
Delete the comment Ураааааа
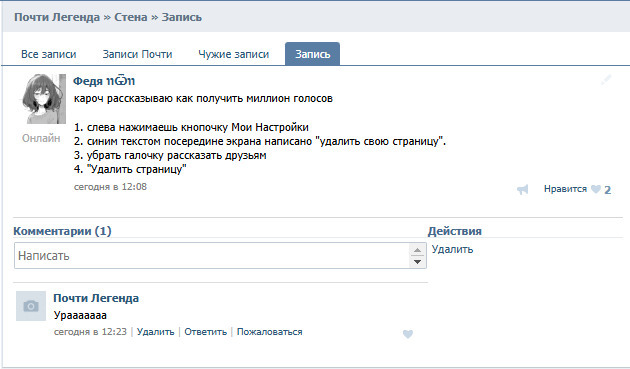155,332
